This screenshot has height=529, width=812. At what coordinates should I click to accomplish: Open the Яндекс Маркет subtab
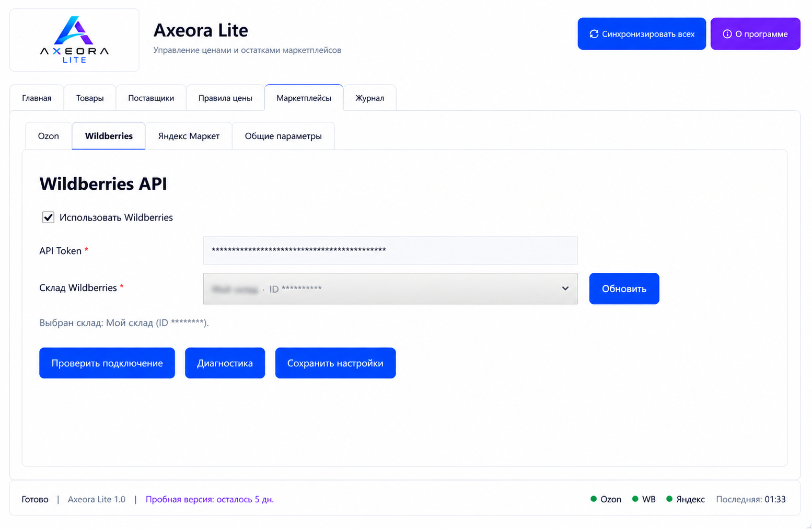pyautogui.click(x=189, y=136)
